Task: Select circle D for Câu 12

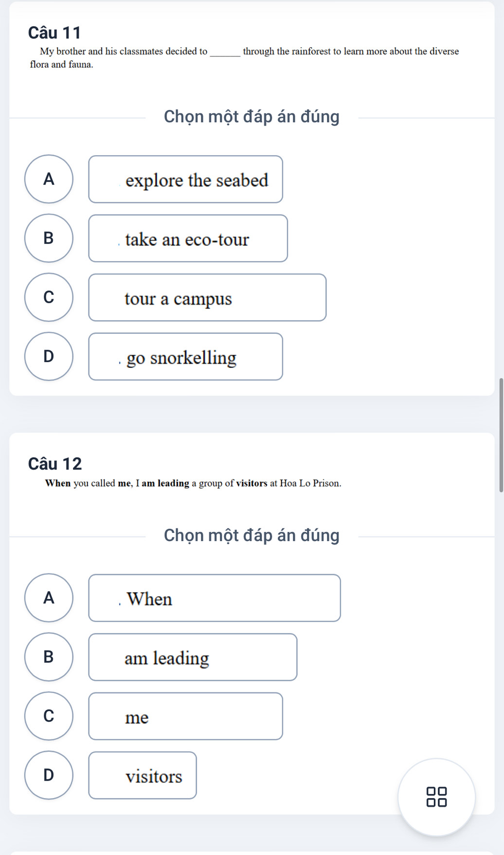Action: 49,775
